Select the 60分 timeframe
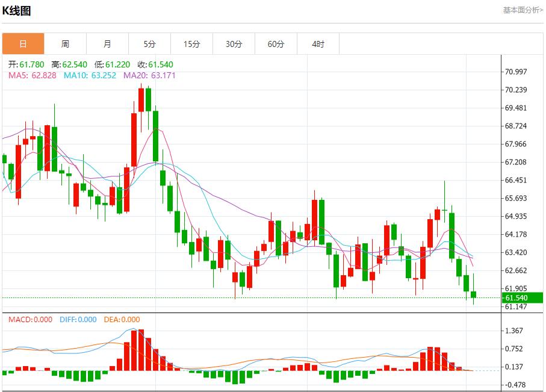 click(276, 43)
